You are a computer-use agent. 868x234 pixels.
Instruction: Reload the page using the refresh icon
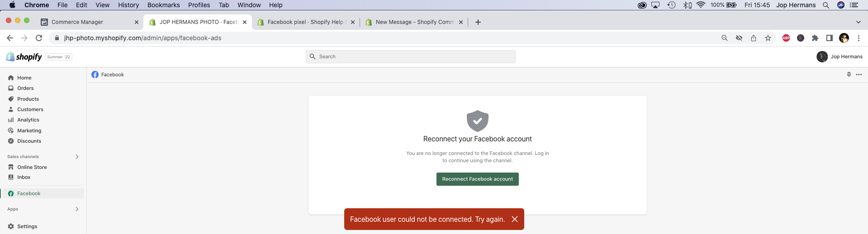pos(39,38)
